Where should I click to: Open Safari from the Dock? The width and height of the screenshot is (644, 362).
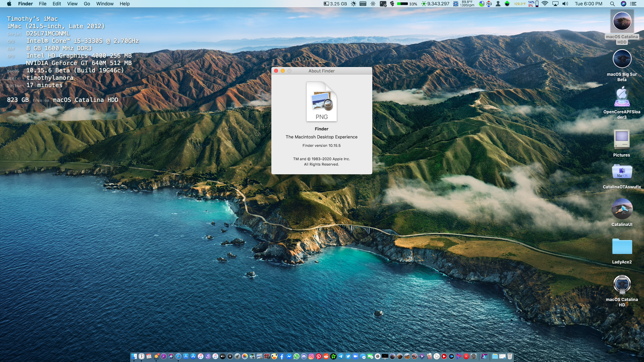tap(178, 356)
